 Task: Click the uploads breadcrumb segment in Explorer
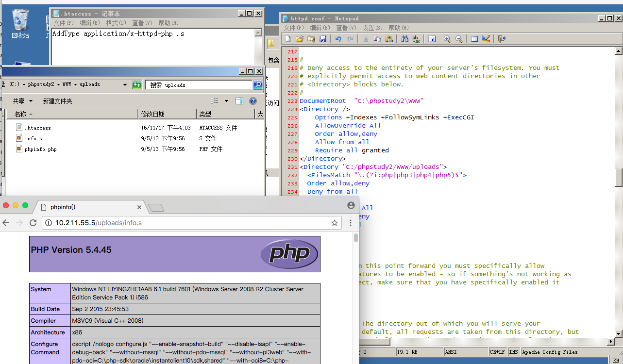pos(90,84)
